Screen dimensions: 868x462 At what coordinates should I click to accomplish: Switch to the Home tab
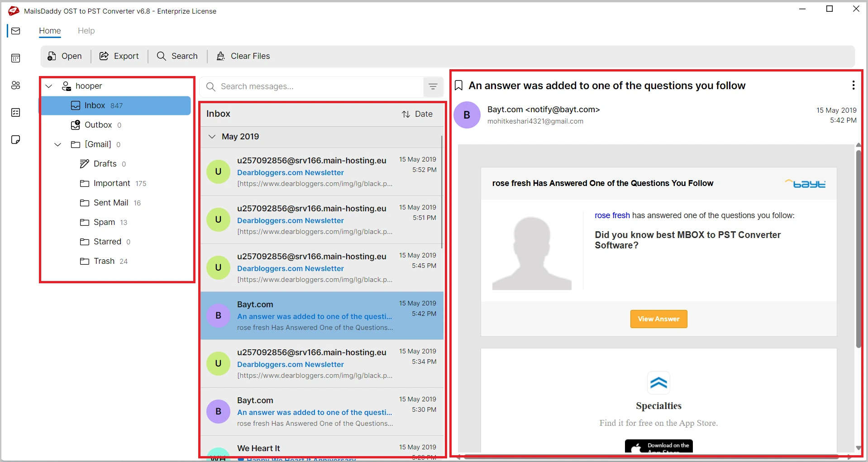pyautogui.click(x=50, y=31)
